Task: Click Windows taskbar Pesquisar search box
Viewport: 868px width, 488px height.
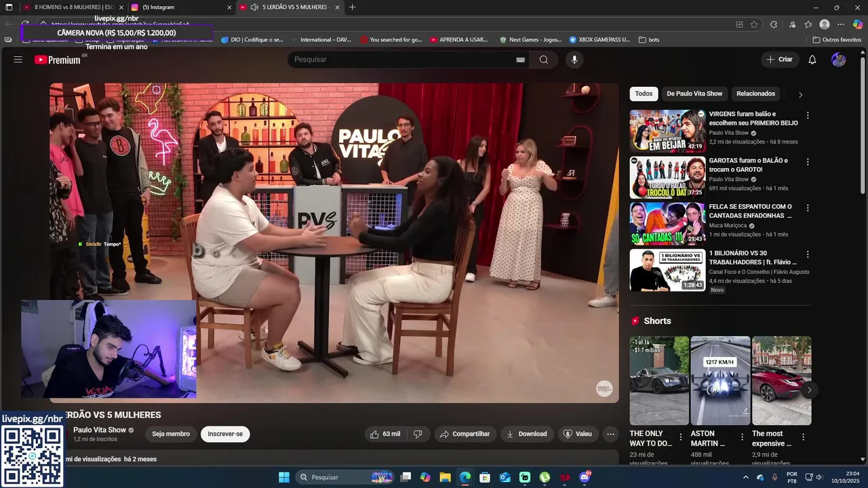Action: click(346, 477)
